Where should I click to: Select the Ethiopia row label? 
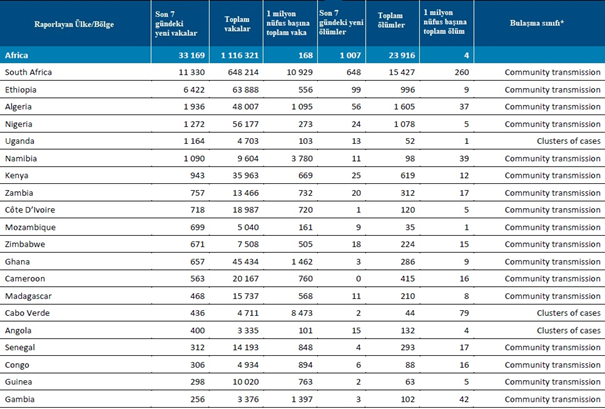tap(26, 90)
